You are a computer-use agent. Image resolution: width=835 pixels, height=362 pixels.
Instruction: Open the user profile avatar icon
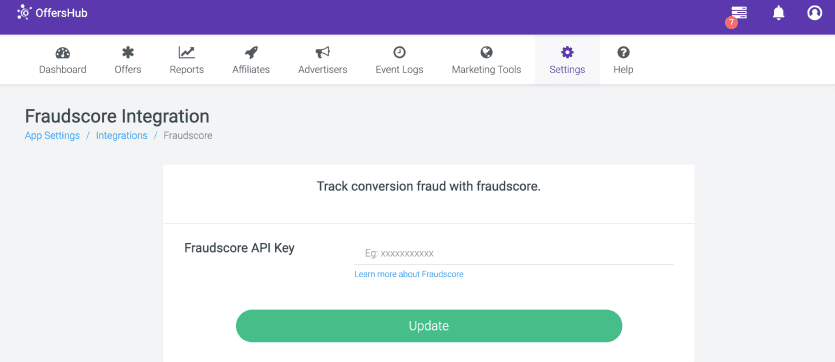[814, 12]
